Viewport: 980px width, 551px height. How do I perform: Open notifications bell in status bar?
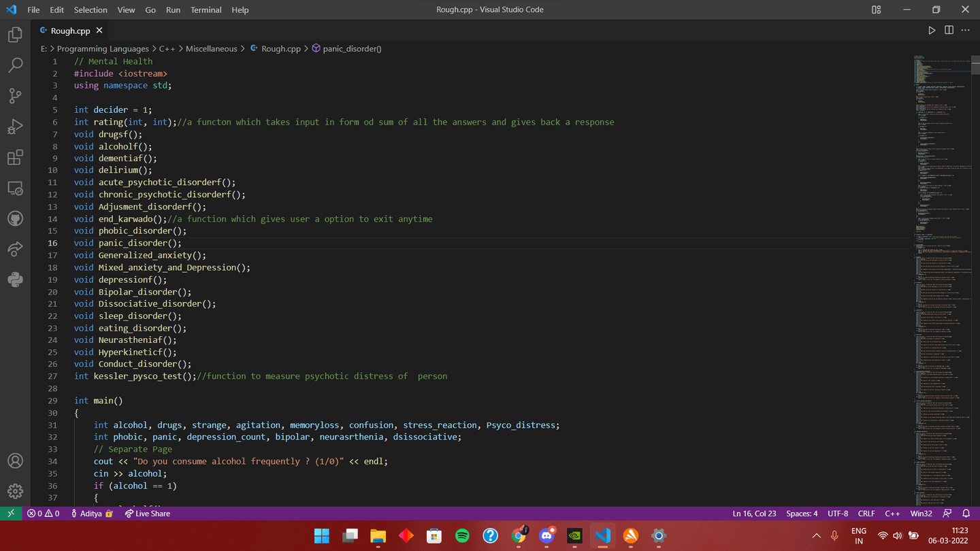click(x=966, y=514)
